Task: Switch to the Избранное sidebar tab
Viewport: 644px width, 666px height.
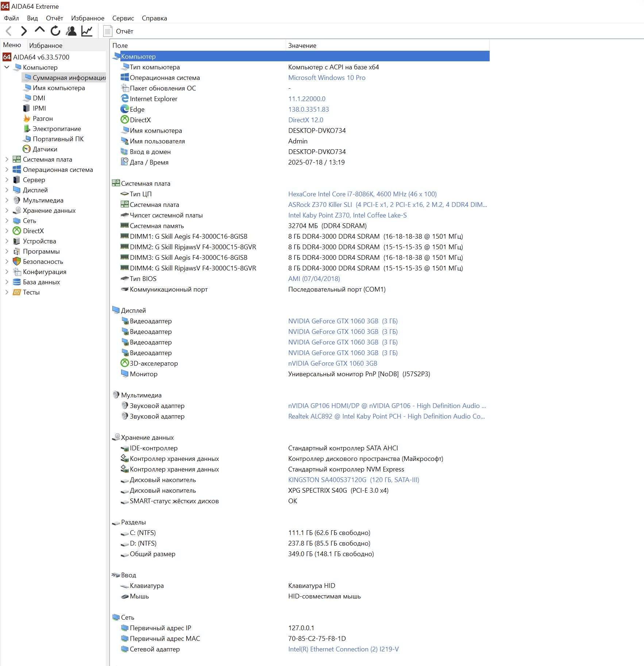Action: pos(46,45)
